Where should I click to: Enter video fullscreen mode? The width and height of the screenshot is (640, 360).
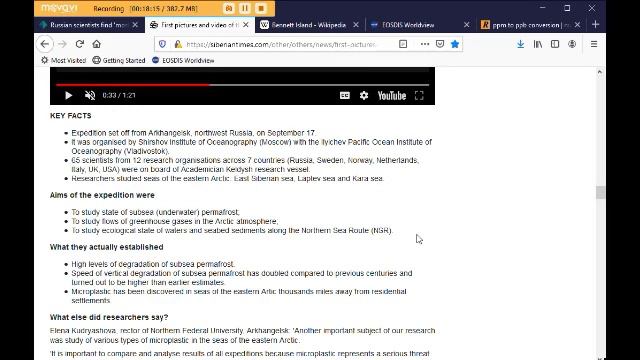coord(419,96)
